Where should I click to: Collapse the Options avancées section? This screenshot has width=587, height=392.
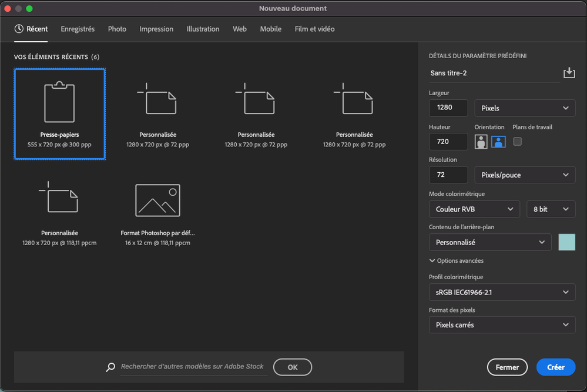tap(457, 260)
